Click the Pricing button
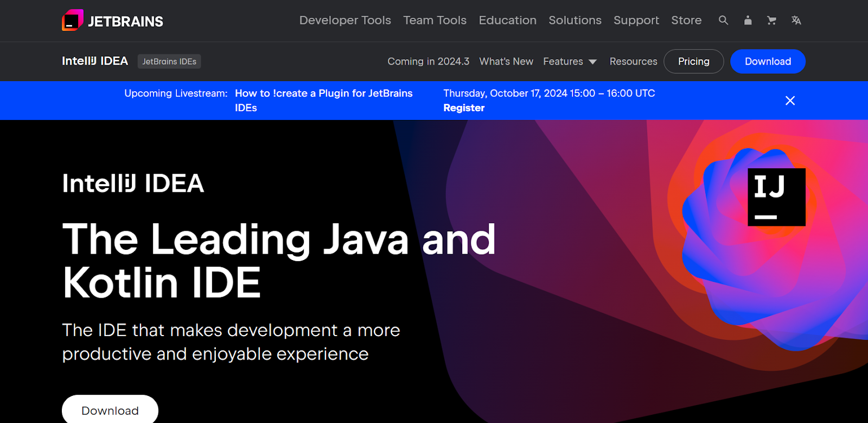Viewport: 868px width, 423px height. point(693,61)
